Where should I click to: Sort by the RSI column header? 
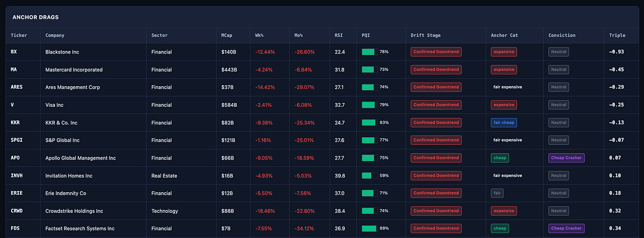click(339, 35)
